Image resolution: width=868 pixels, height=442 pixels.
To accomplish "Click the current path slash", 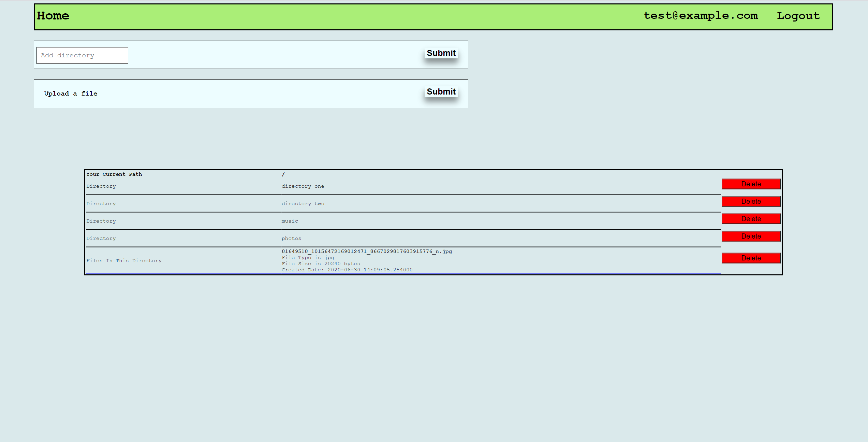I will (x=283, y=174).
